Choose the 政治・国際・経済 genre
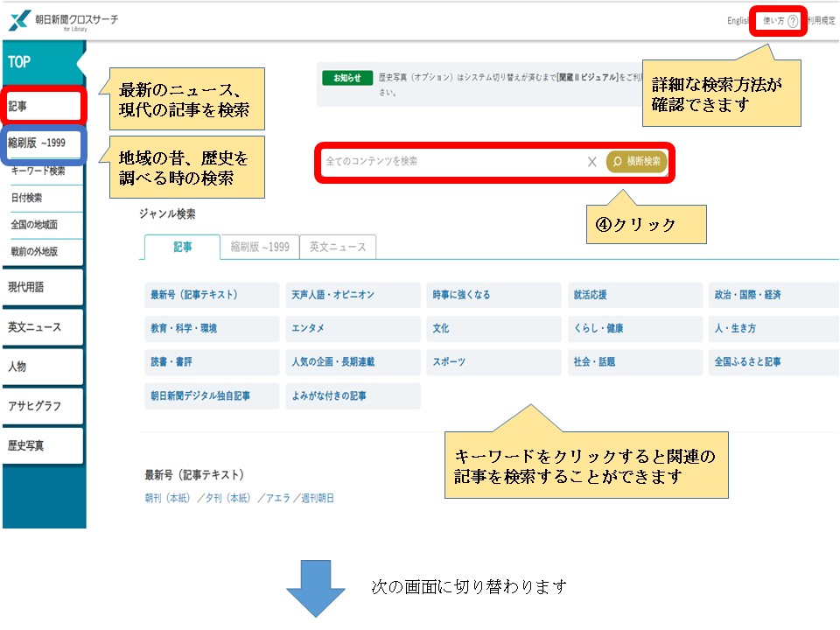This screenshot has width=840, height=630. [773, 295]
